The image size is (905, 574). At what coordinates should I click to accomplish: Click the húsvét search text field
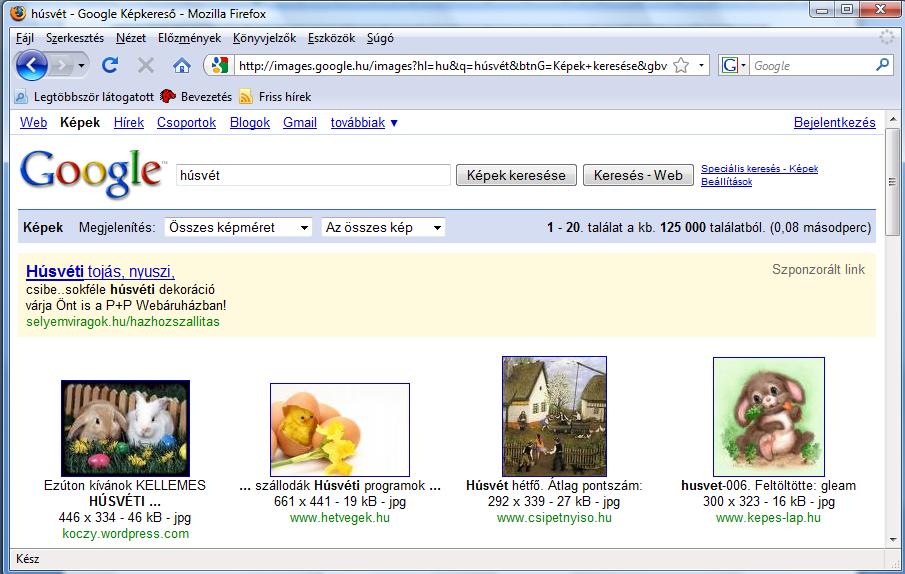tap(313, 175)
